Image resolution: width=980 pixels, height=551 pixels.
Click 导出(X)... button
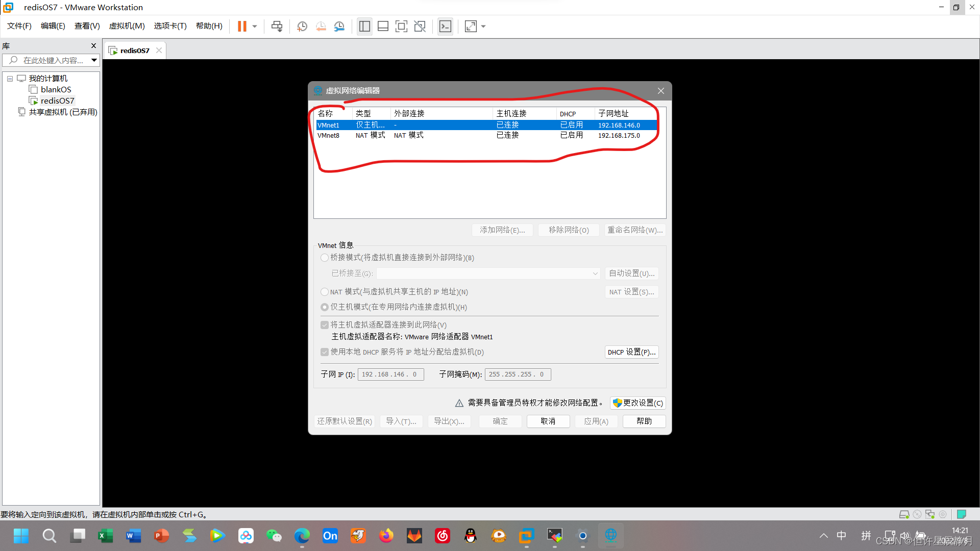click(x=449, y=421)
